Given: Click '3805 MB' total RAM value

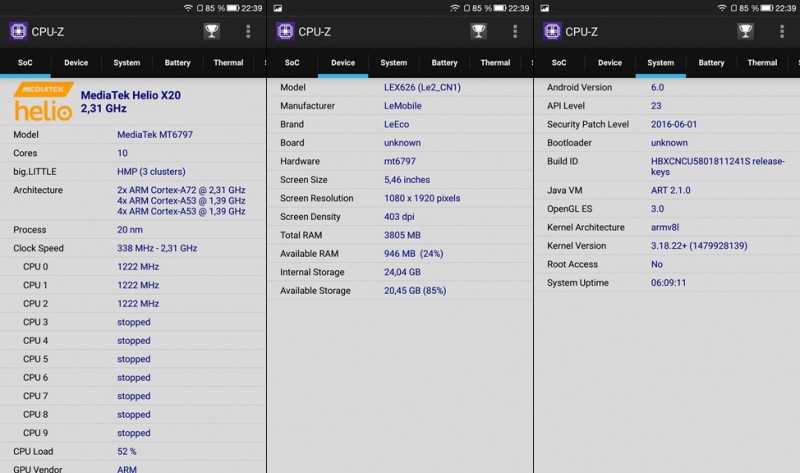Looking at the screenshot, I should (x=402, y=235).
